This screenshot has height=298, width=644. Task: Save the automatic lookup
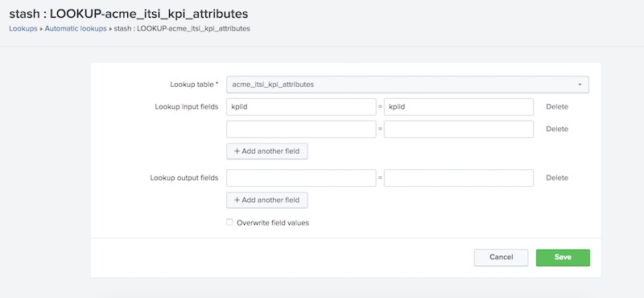[563, 257]
